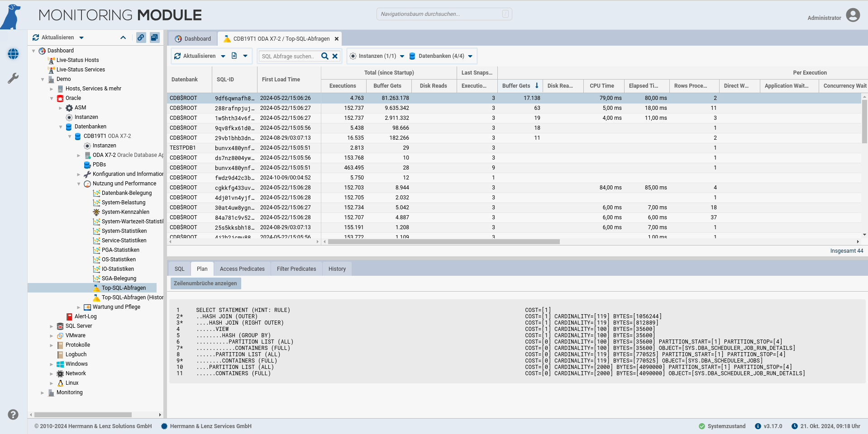Screen dimensions: 868x434
Task: Click the Oracle database icon in tree
Action: coord(60,98)
